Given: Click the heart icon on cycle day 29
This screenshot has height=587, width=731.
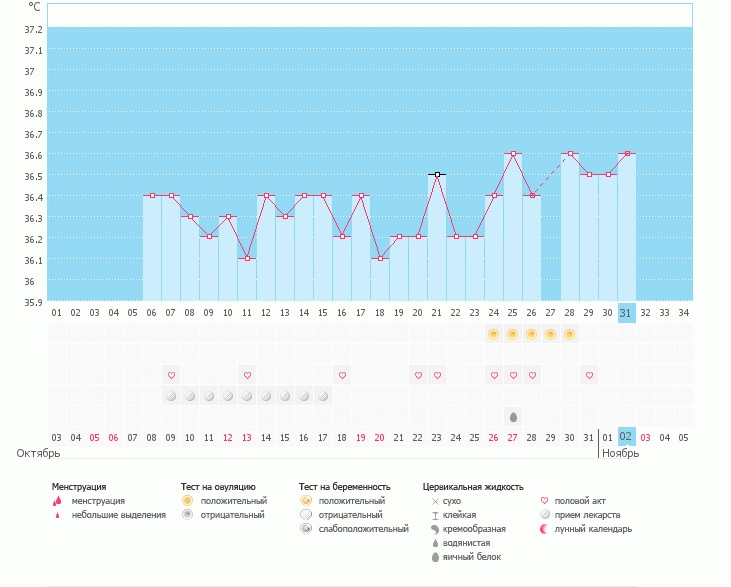Looking at the screenshot, I should [589, 375].
